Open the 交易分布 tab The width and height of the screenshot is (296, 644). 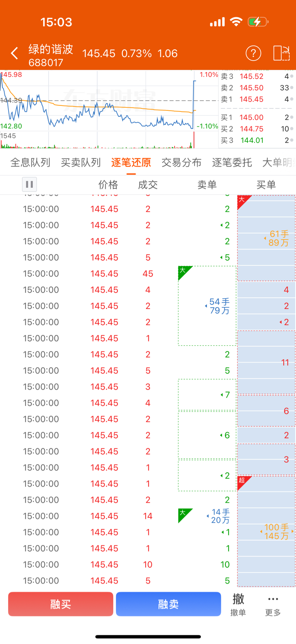[182, 162]
